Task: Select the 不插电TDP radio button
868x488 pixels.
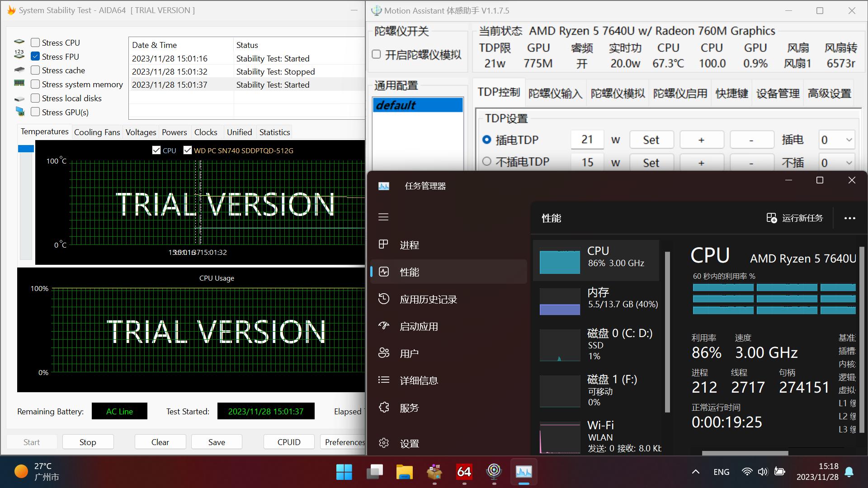Action: (487, 161)
